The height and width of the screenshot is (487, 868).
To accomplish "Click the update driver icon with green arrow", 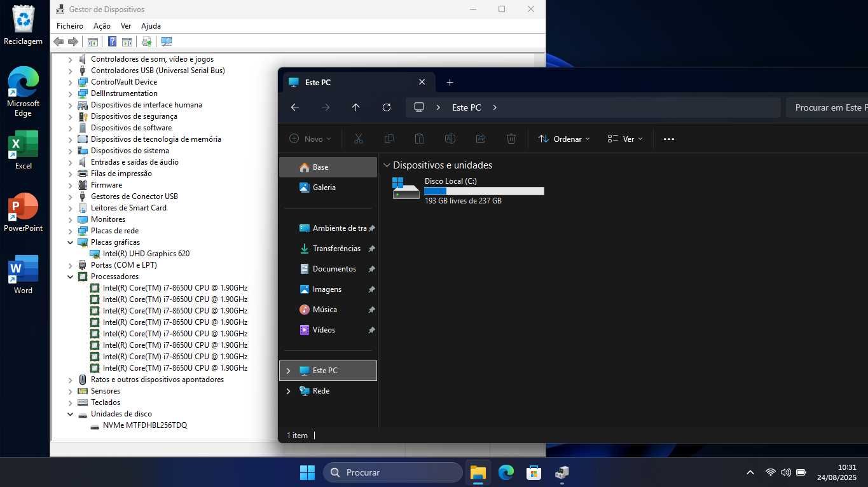I will (x=147, y=42).
